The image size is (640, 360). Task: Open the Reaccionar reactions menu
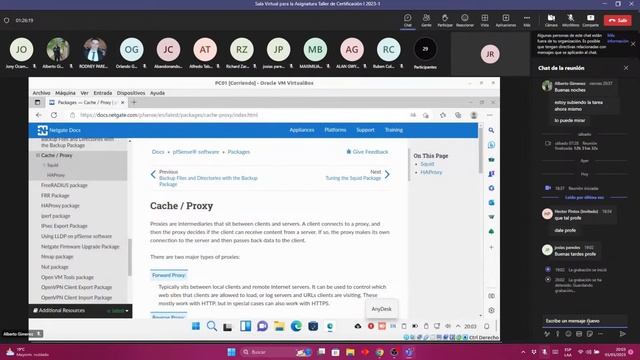[464, 20]
